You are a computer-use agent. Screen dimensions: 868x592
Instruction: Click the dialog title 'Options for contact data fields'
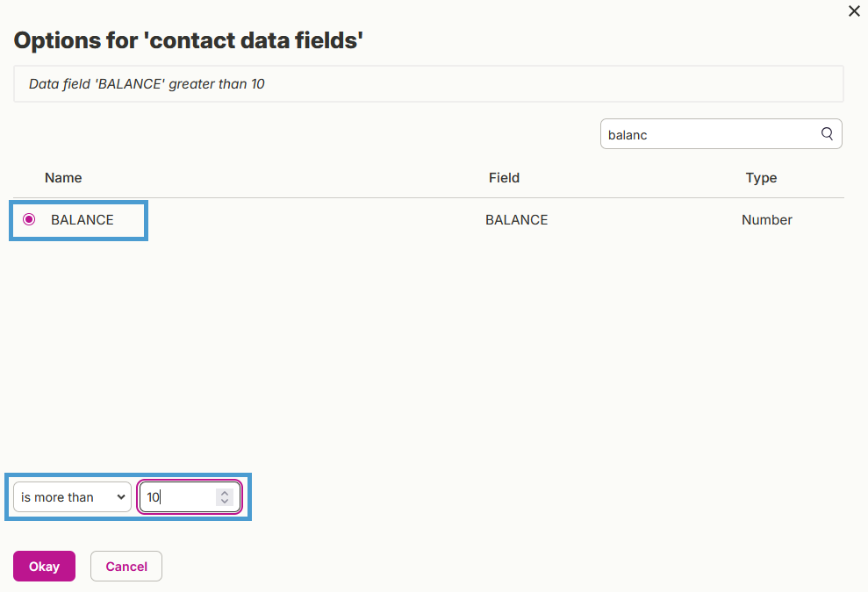(188, 40)
